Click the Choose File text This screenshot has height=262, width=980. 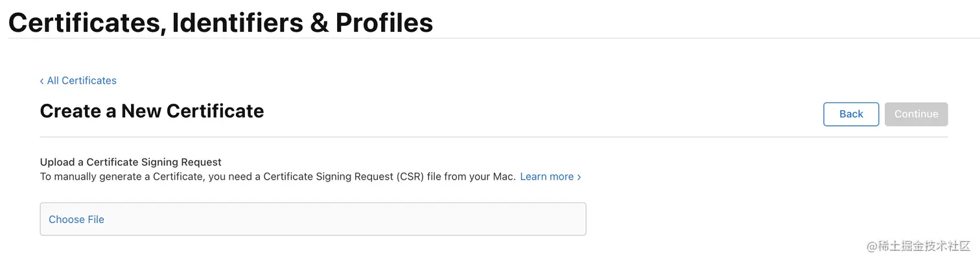[76, 220]
